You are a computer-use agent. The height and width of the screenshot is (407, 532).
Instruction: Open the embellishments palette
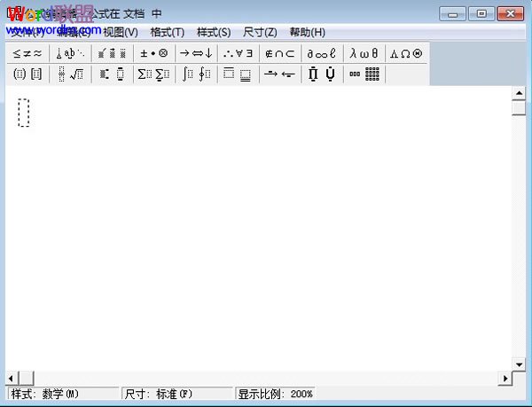[113, 53]
